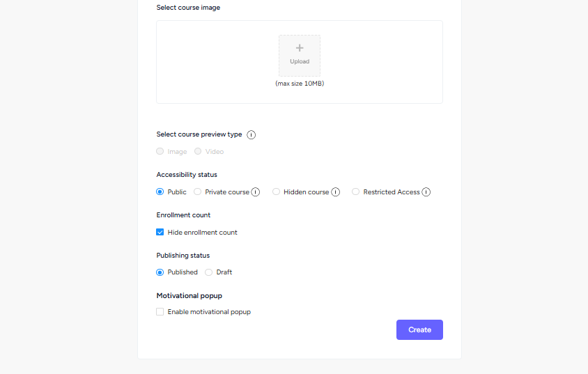Choose the Restricted Access radio button
Image resolution: width=588 pixels, height=374 pixels.
(x=356, y=192)
